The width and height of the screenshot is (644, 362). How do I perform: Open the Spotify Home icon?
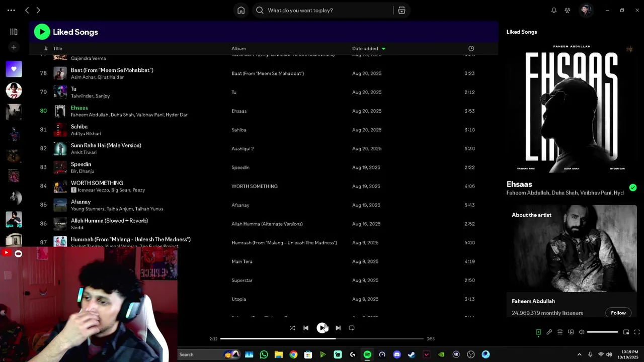point(241,10)
